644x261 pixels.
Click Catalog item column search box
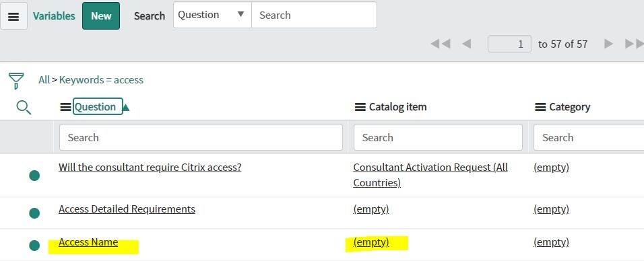click(438, 137)
